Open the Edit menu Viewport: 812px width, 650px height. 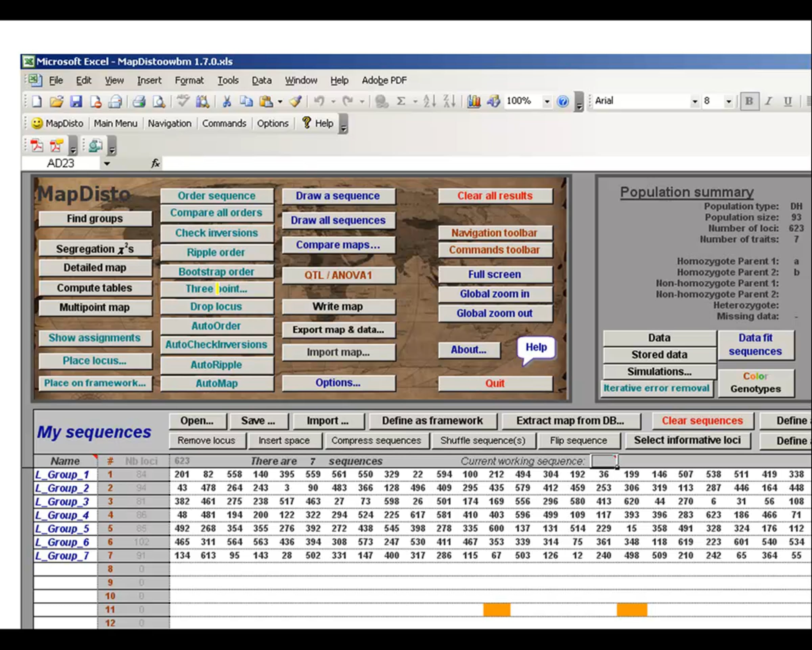click(84, 80)
